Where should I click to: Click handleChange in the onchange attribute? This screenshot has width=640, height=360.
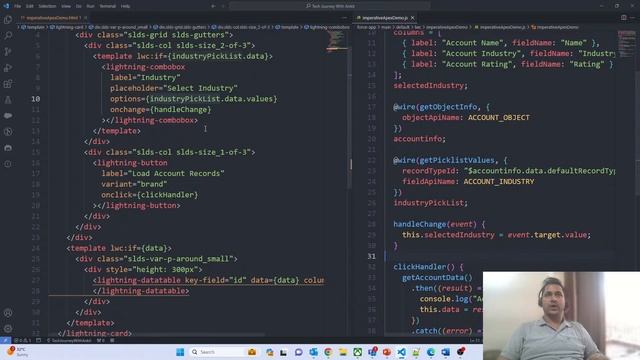[181, 109]
